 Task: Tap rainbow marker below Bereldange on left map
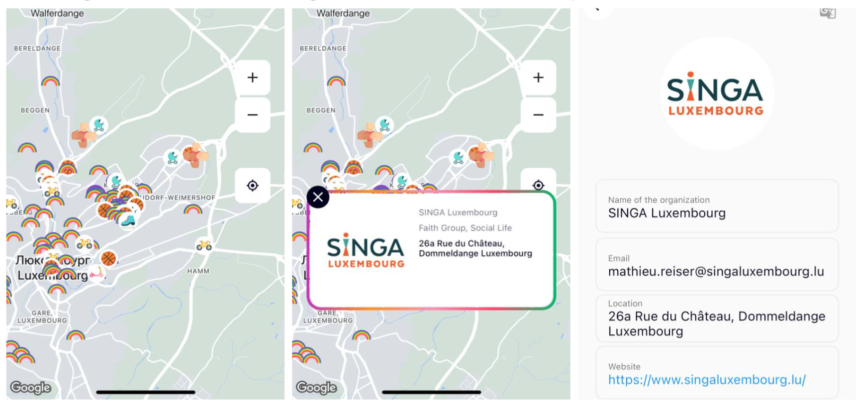[x=50, y=81]
